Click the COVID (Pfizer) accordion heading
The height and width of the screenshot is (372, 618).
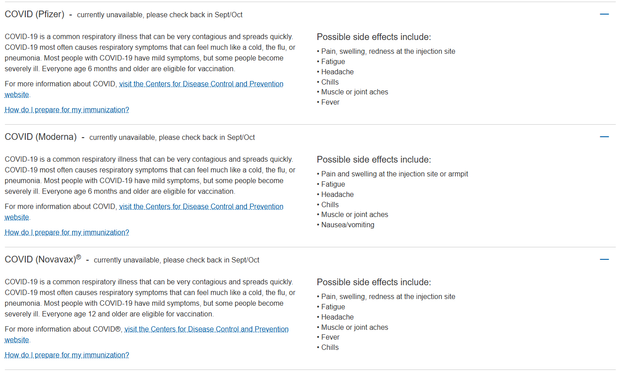pos(34,14)
